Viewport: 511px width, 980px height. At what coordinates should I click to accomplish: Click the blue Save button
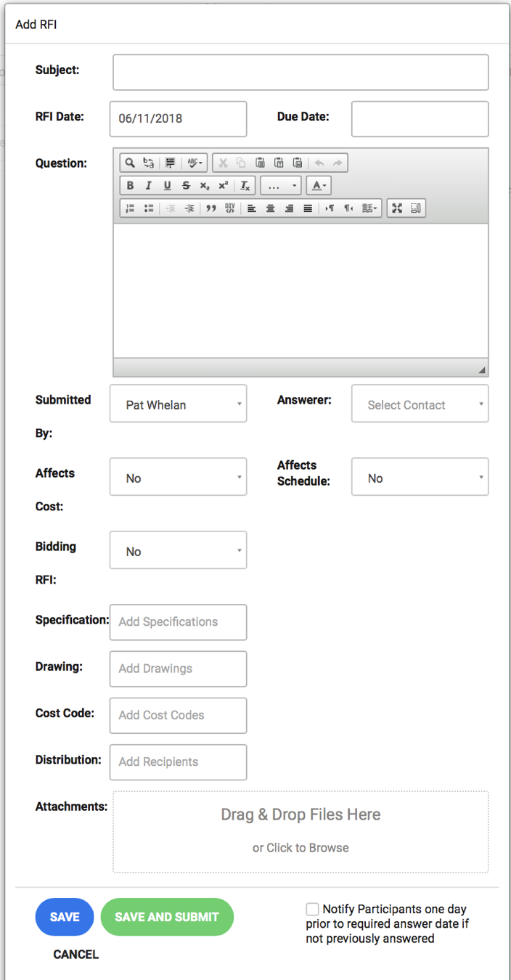65,917
